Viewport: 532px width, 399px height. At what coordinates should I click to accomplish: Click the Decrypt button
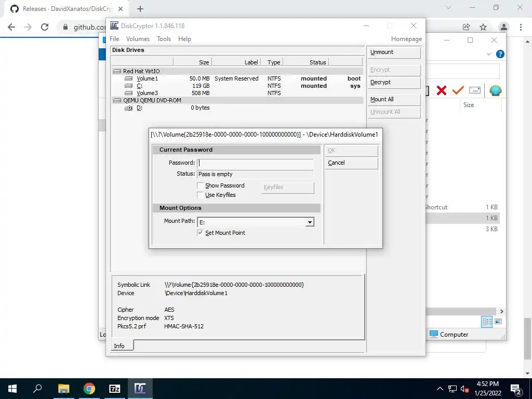[x=394, y=83]
